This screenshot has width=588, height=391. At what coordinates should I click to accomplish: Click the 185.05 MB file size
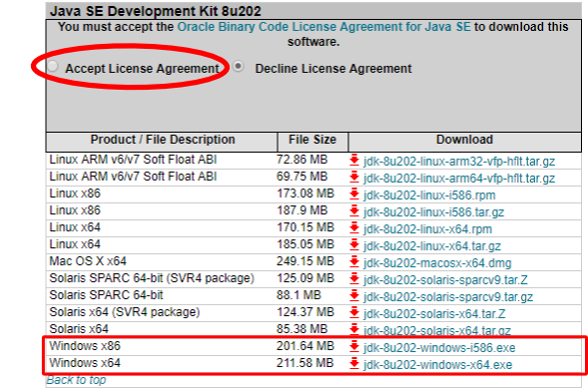coord(305,244)
